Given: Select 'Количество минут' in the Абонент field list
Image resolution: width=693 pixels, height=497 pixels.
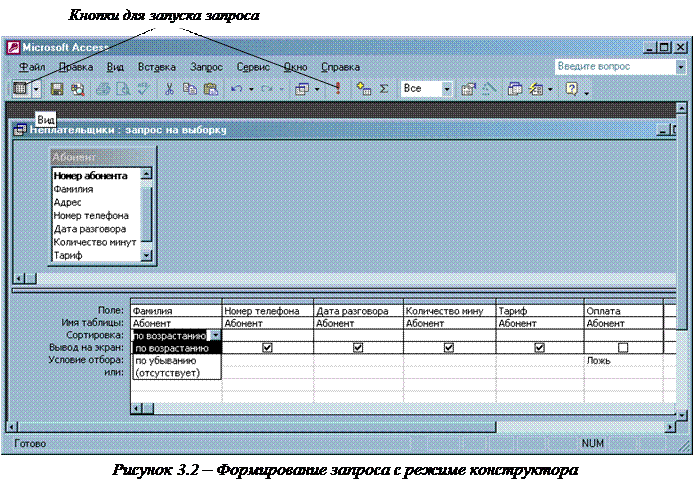Looking at the screenshot, I should 95,242.
